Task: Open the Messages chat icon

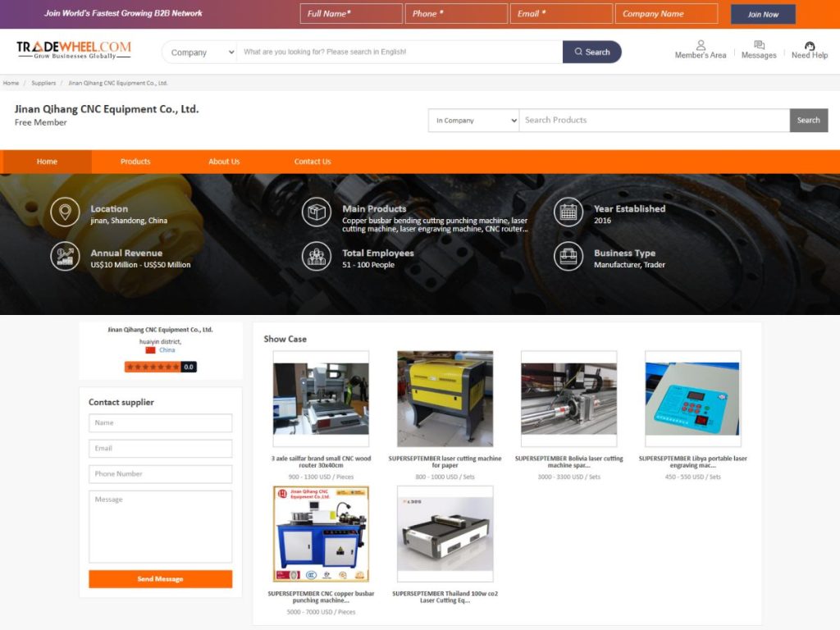Action: pos(759,45)
